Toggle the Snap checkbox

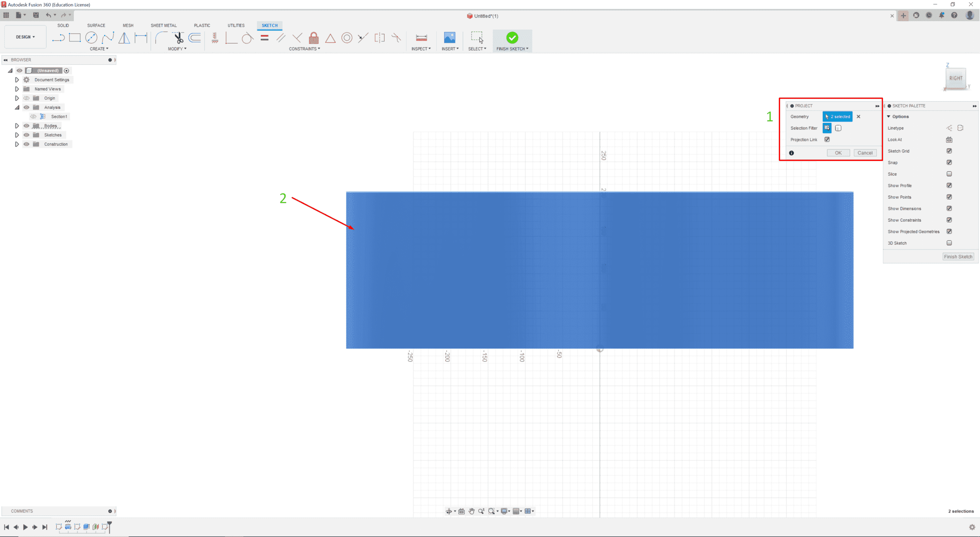point(949,162)
